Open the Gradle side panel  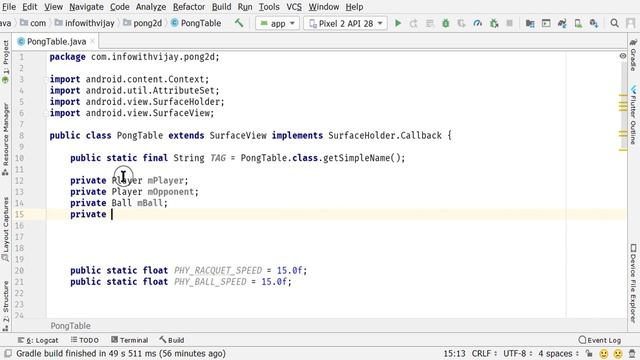point(633,55)
